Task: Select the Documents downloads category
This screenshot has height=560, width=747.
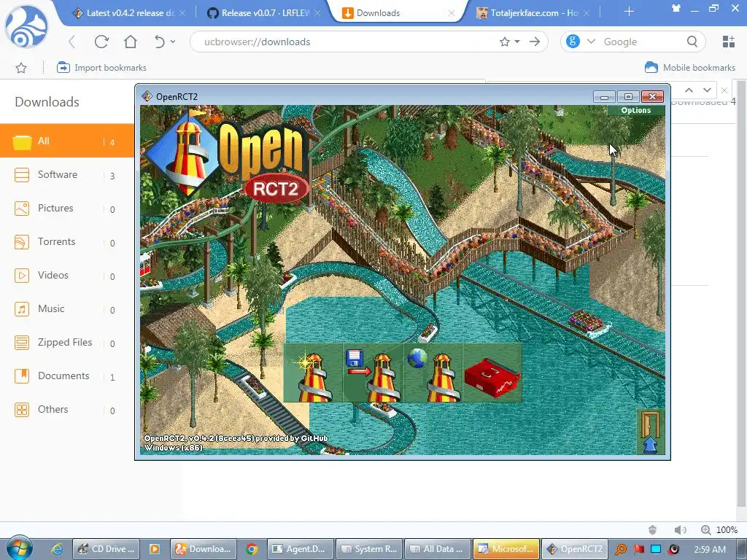Action: (66, 376)
